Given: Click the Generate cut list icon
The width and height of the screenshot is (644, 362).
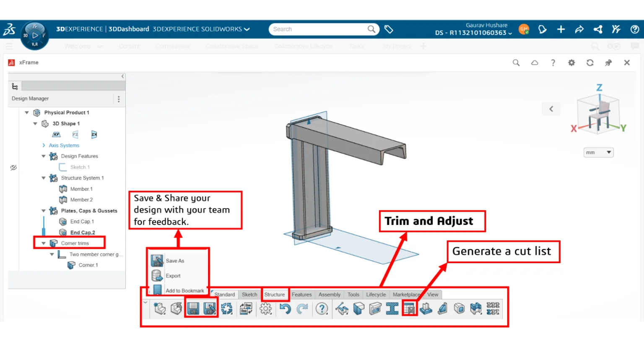Looking at the screenshot, I should [x=409, y=309].
